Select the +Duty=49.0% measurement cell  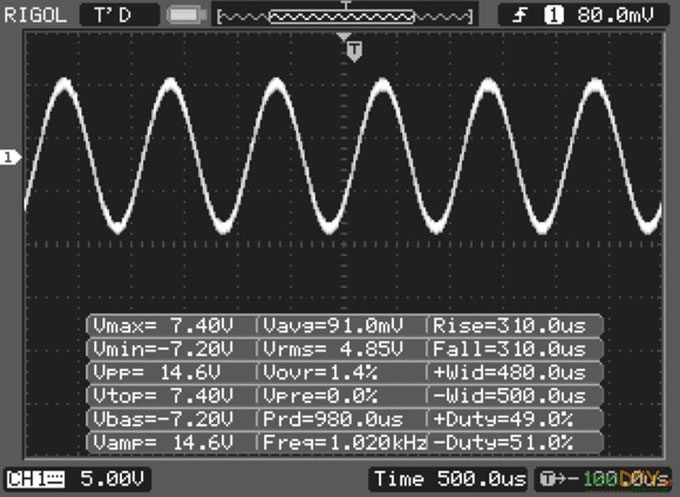(516, 419)
